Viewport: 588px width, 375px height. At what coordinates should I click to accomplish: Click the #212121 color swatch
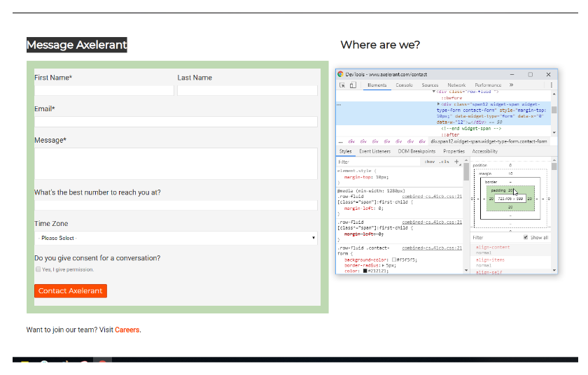tap(365, 271)
